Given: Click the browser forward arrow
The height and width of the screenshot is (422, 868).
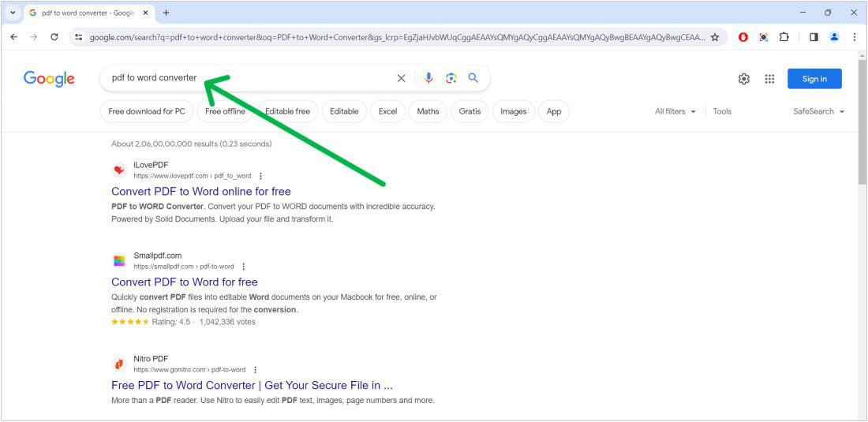Looking at the screenshot, I should 34,37.
